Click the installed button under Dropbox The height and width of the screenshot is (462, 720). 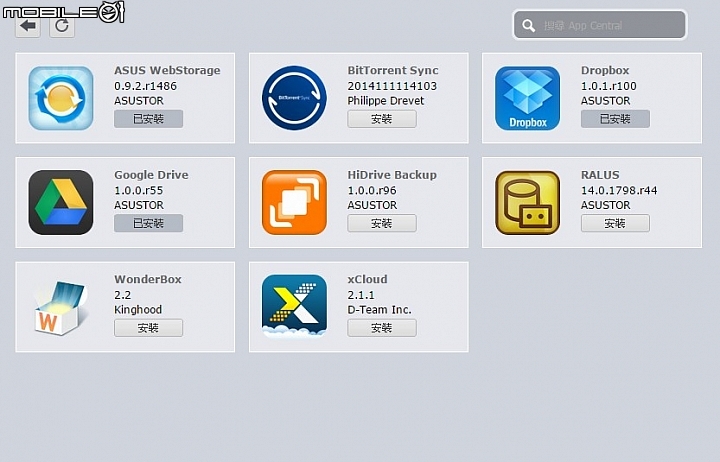pos(615,119)
